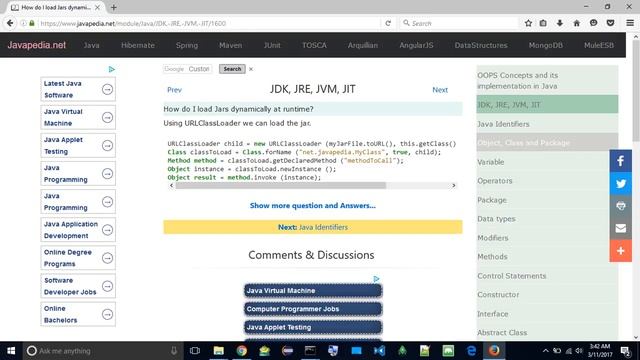Image resolution: width=640 pixels, height=360 pixels.
Task: Go to the Firefox home icon
Action: coord(576,23)
